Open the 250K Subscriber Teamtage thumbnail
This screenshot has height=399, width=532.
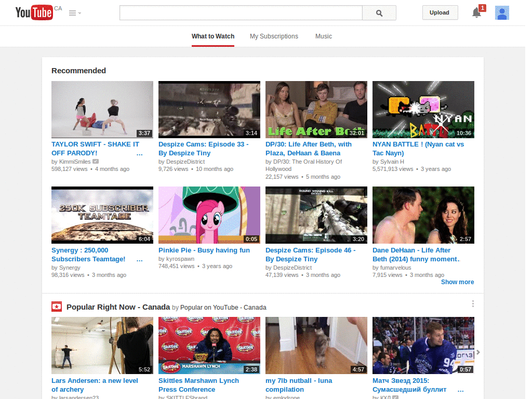[102, 215]
